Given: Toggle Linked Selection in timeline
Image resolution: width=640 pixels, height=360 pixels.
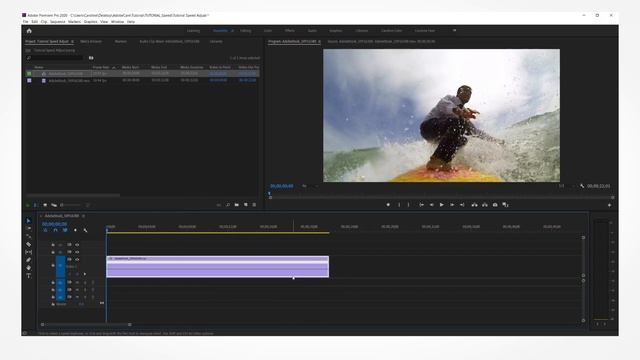Looking at the screenshot, I should point(65,231).
